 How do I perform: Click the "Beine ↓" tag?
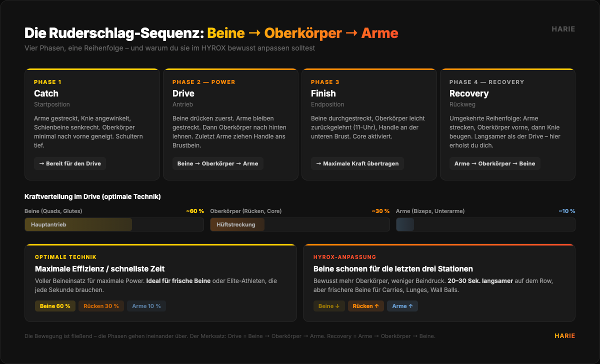(329, 306)
